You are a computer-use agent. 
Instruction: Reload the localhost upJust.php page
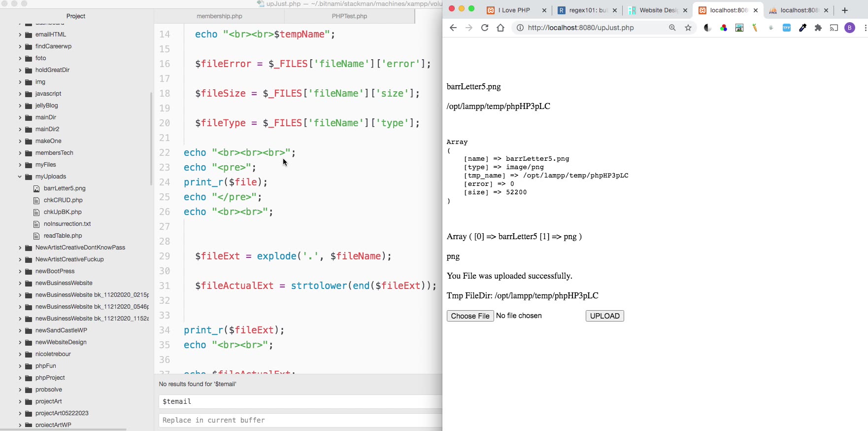pos(485,28)
